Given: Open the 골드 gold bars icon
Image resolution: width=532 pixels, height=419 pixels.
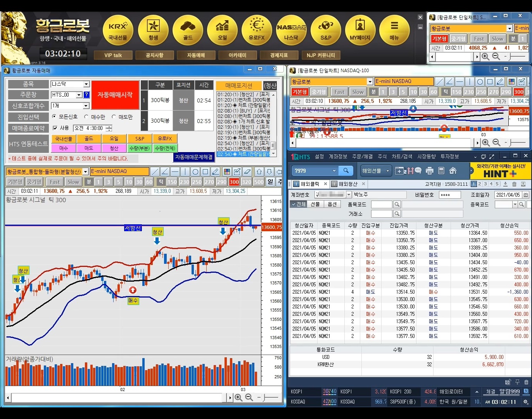Looking at the screenshot, I should (x=188, y=30).
